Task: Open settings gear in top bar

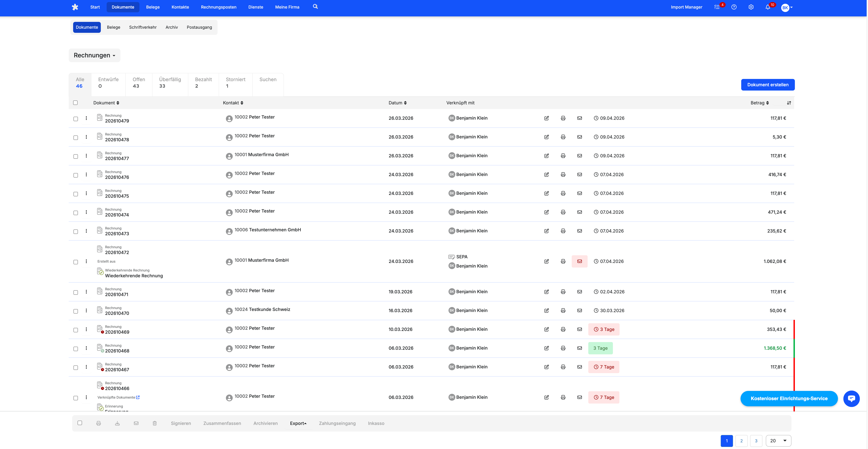Action: [x=751, y=7]
